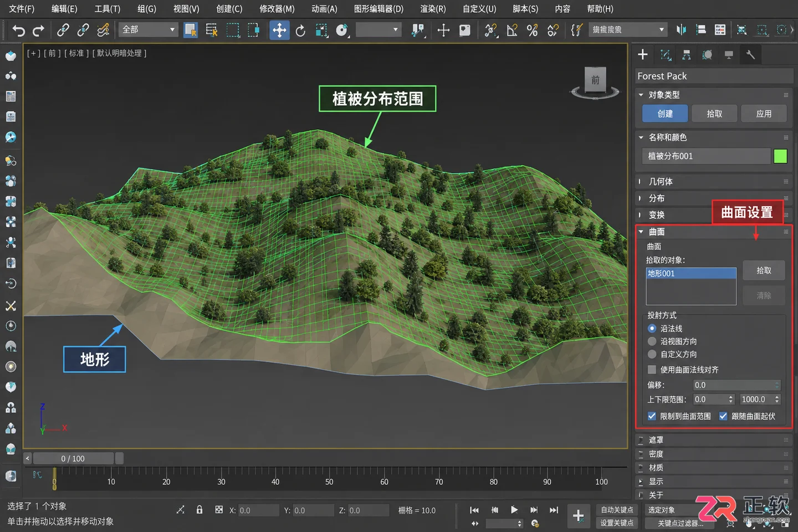
Task: Click the 自动关键点 button
Action: click(x=617, y=510)
